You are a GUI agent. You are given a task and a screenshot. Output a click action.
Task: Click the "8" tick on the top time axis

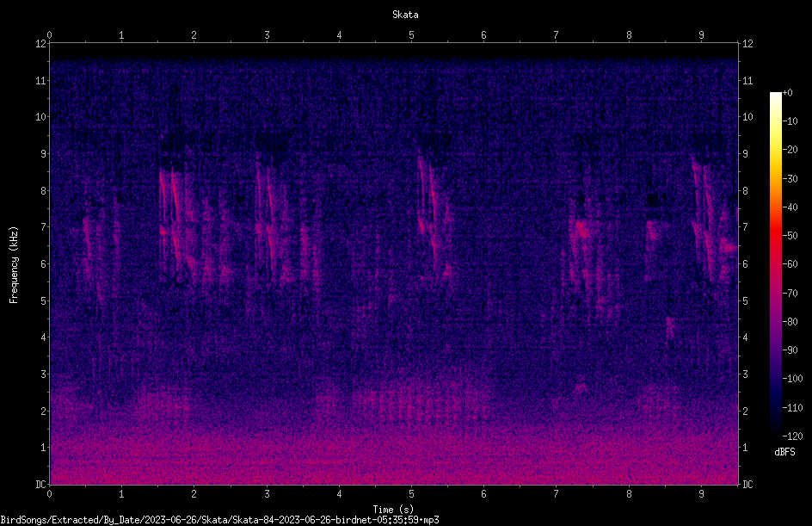point(629,35)
